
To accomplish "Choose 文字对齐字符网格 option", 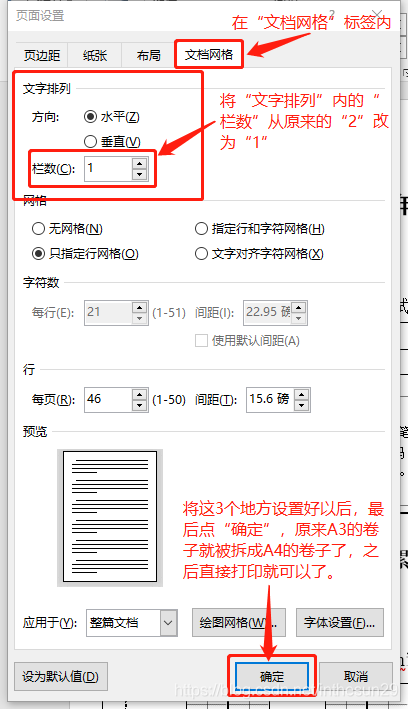I will [x=259, y=254].
